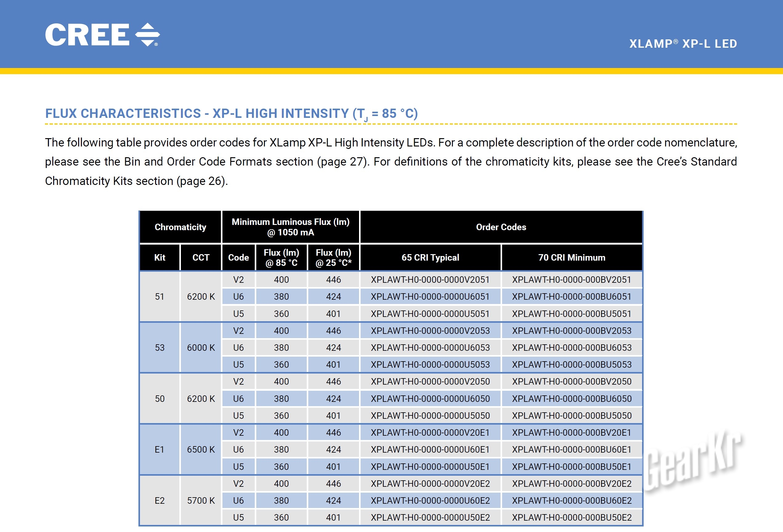Click the Kit subheader cell
Viewport: 783px width, 532px height.
160,258
